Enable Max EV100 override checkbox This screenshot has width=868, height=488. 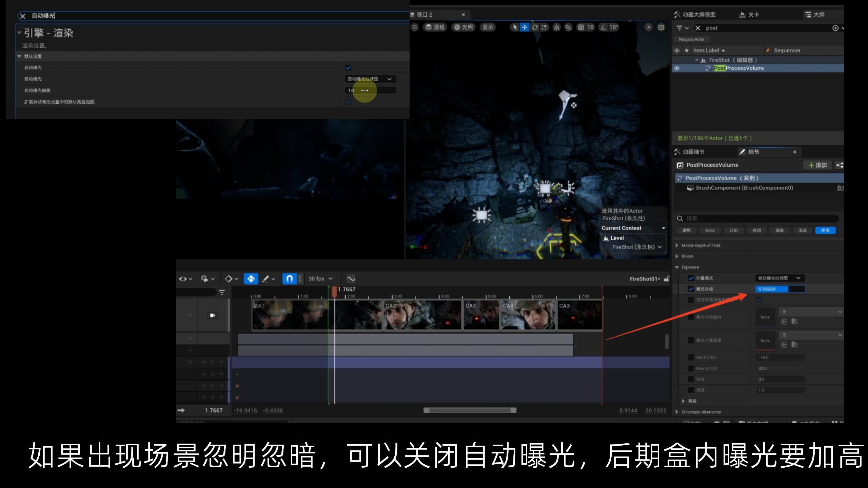pyautogui.click(x=691, y=368)
